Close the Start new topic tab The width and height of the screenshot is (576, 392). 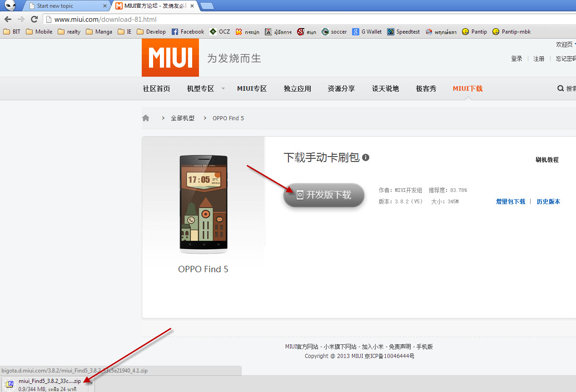[x=105, y=6]
